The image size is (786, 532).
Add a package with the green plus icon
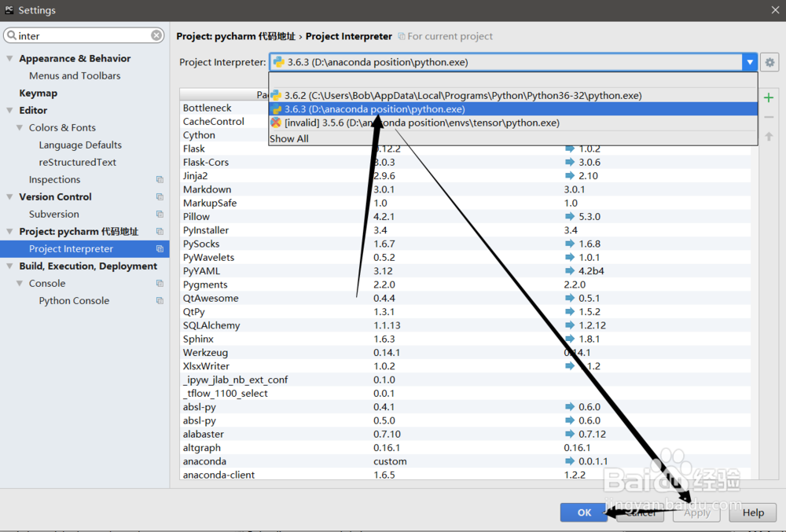click(x=769, y=97)
